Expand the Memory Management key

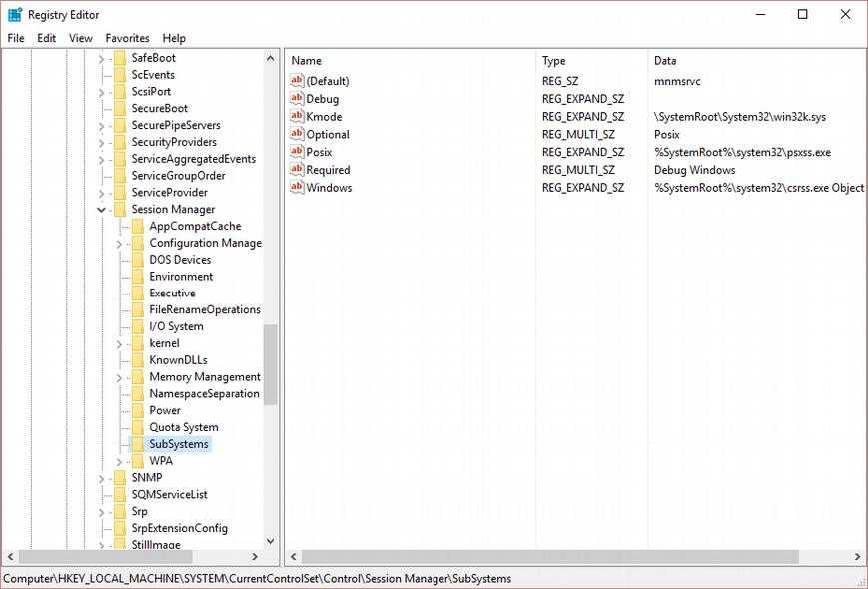pos(119,377)
